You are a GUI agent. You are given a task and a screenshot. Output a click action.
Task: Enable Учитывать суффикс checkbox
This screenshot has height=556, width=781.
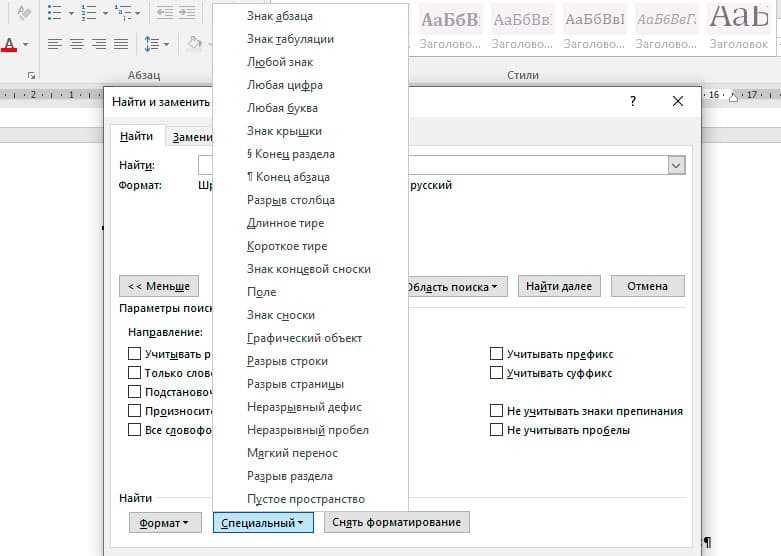click(496, 373)
